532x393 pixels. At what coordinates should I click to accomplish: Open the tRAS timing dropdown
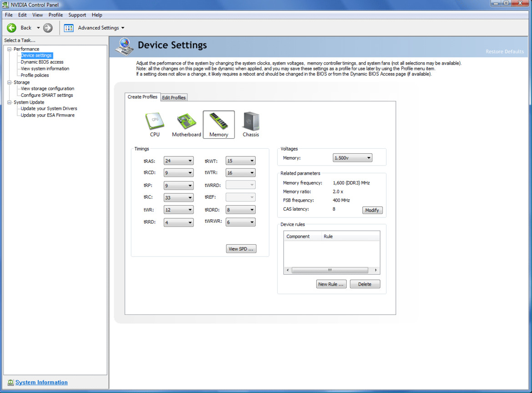pos(178,161)
